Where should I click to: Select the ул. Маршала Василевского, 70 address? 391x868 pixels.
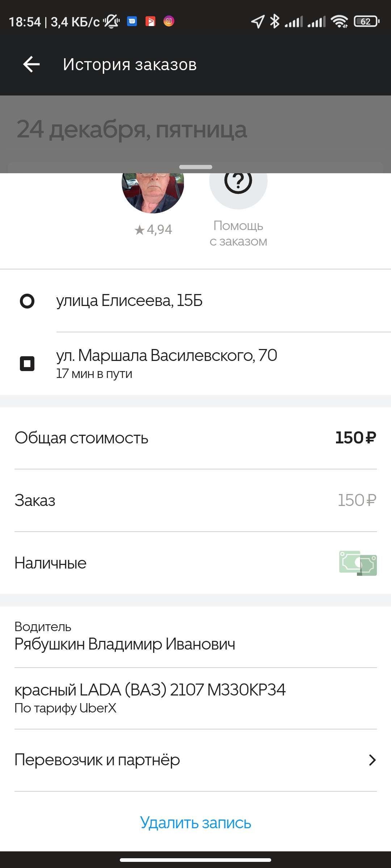pos(167,356)
